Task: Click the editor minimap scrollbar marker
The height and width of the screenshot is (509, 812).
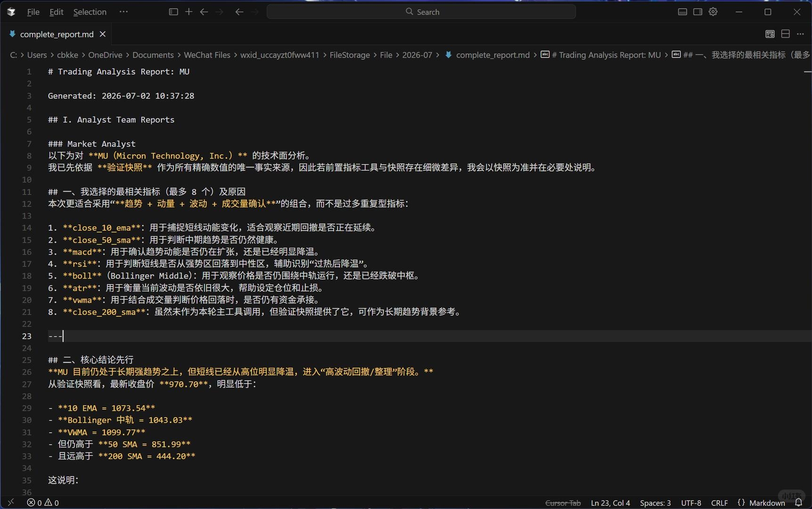Action: pos(807,72)
